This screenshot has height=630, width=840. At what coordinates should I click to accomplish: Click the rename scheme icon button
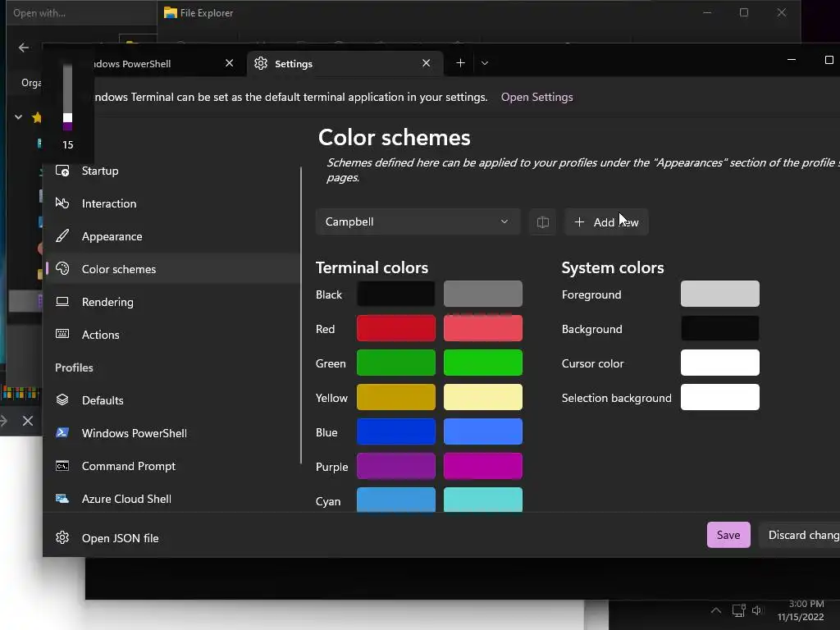point(543,221)
